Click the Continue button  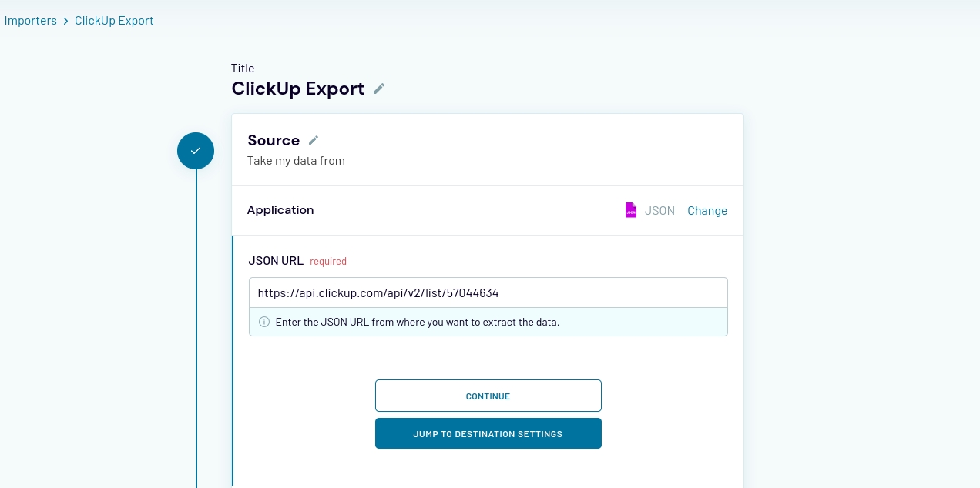click(x=488, y=396)
